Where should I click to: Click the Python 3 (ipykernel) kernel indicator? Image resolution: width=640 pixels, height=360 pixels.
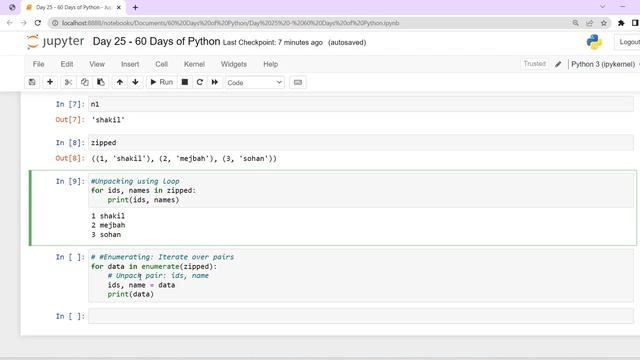pyautogui.click(x=603, y=64)
